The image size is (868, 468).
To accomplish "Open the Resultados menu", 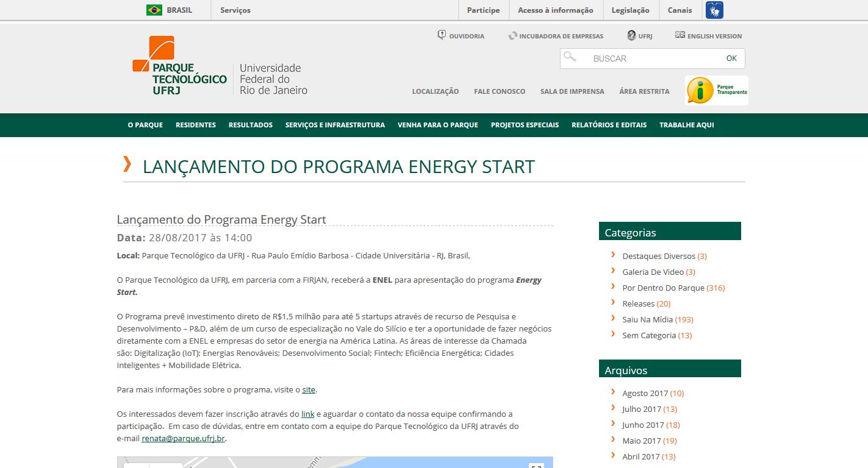I will [x=251, y=125].
